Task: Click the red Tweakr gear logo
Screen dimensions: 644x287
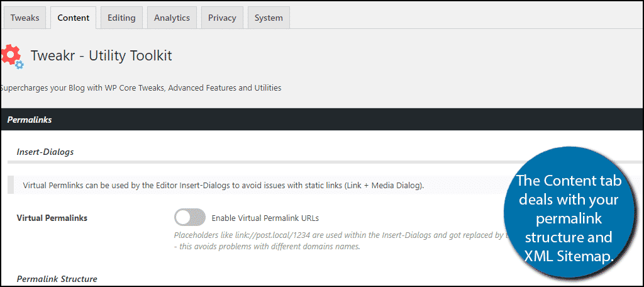Action: pos(9,54)
